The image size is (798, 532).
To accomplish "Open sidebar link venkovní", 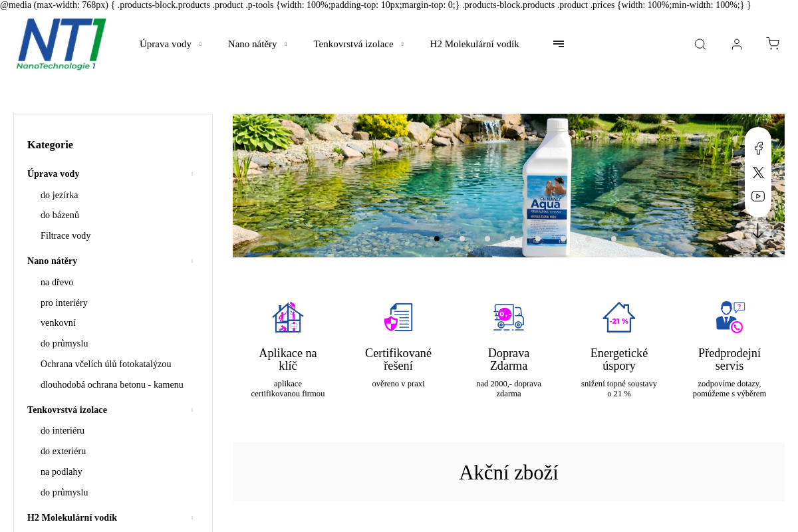I will tap(58, 323).
